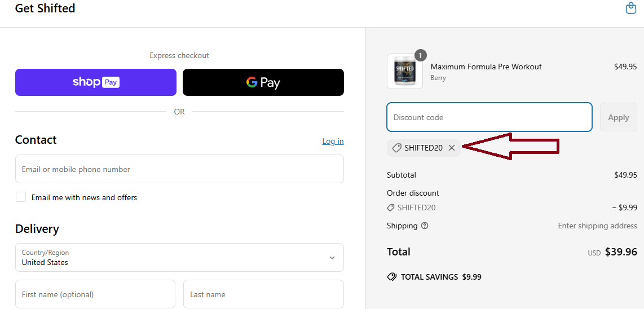Click the Berry variant text
The height and width of the screenshot is (309, 644).
[x=438, y=78]
